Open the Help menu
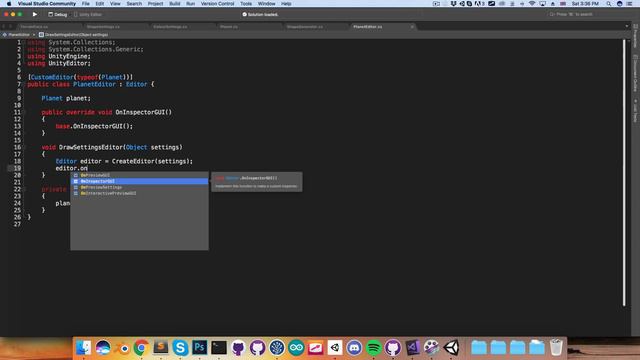 [x=286, y=4]
